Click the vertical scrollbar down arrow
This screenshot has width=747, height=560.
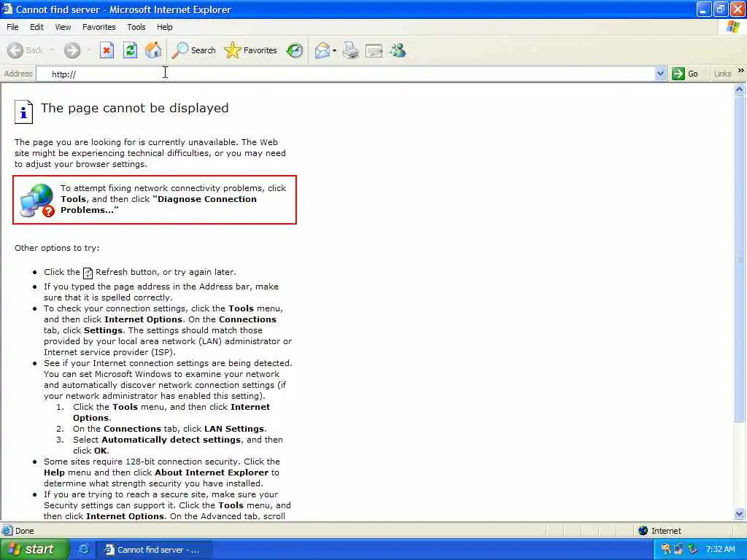click(740, 514)
